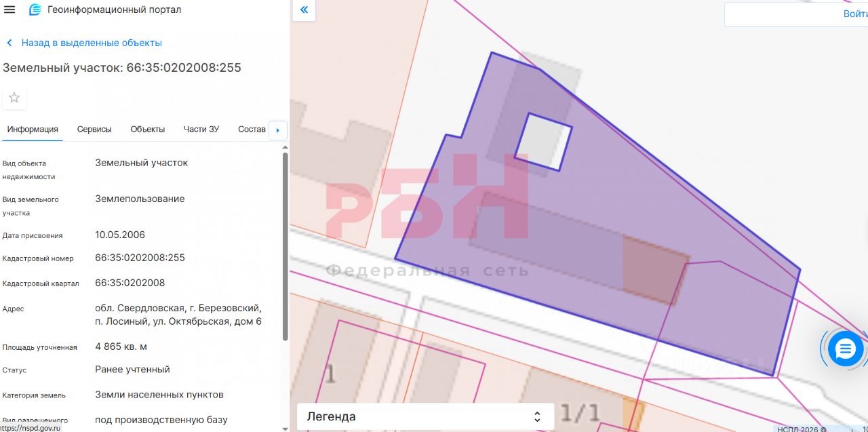Screen dimensions: 868x432
Task: Select the Информация tab
Action: tap(33, 130)
